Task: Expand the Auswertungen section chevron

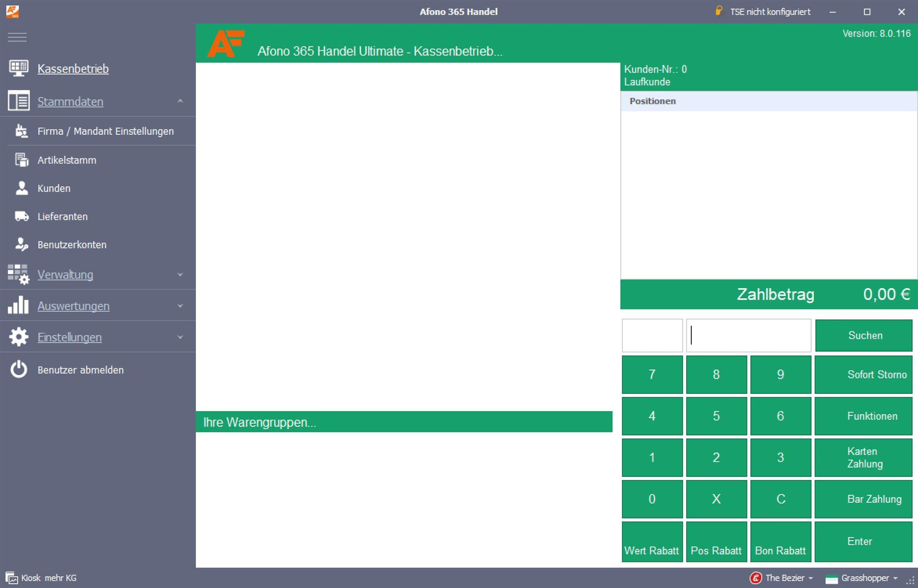Action: pyautogui.click(x=180, y=306)
